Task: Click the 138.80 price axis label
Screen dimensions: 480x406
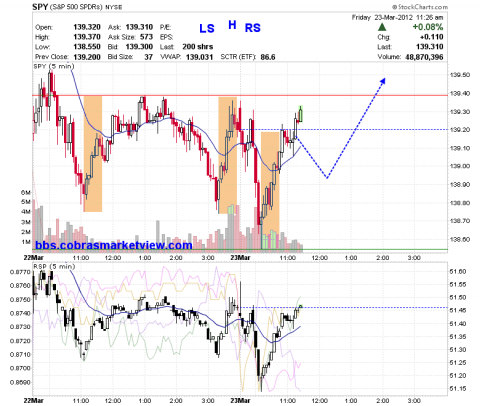Action: point(460,203)
